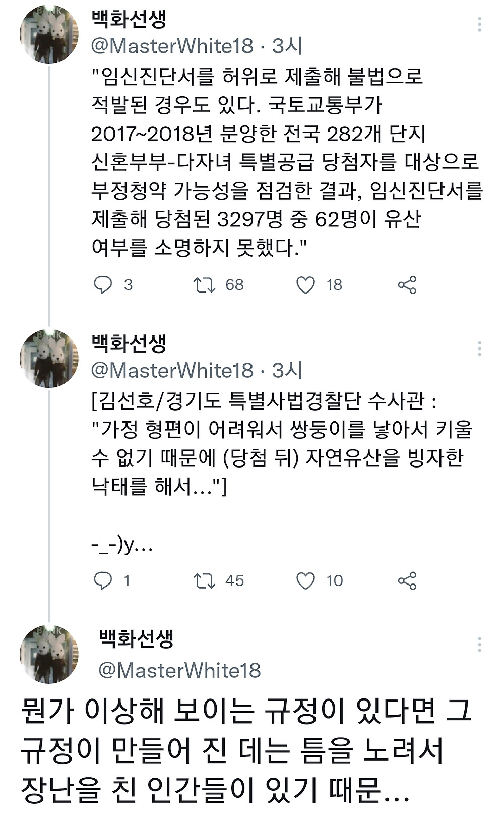The image size is (504, 817).
Task: Reply to the first tweet about 임신진단서
Action: tap(103, 285)
